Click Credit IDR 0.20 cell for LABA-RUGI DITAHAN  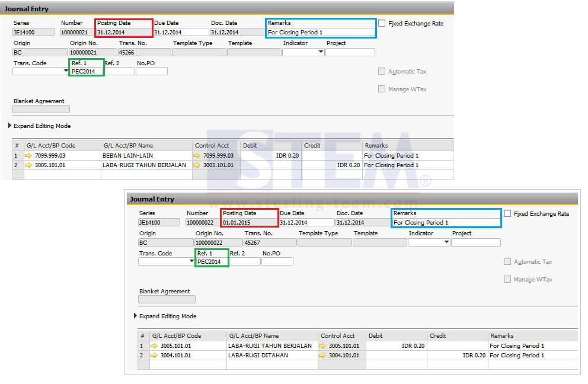[x=458, y=355]
